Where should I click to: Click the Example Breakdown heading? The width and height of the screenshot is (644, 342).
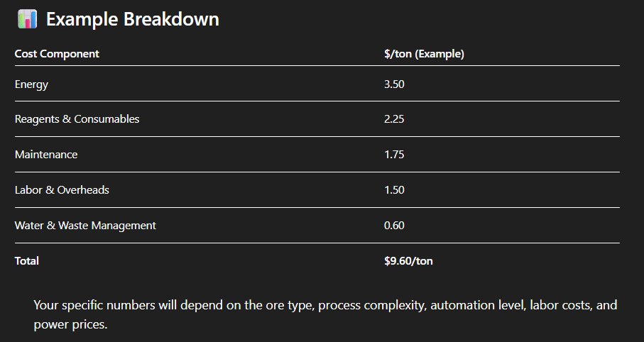click(132, 19)
